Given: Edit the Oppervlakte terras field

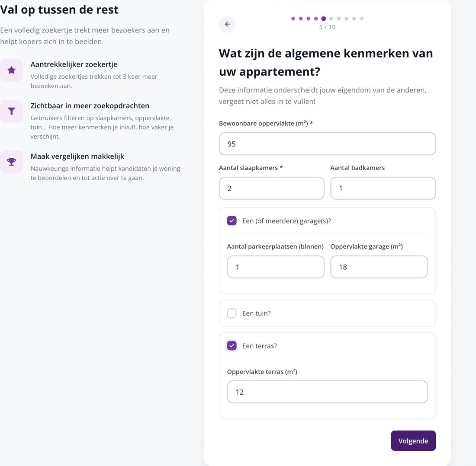Looking at the screenshot, I should tap(327, 392).
